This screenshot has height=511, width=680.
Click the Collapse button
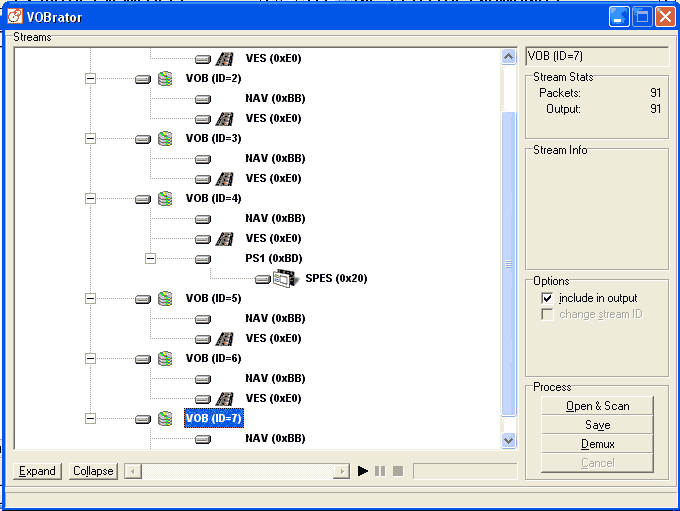[93, 471]
